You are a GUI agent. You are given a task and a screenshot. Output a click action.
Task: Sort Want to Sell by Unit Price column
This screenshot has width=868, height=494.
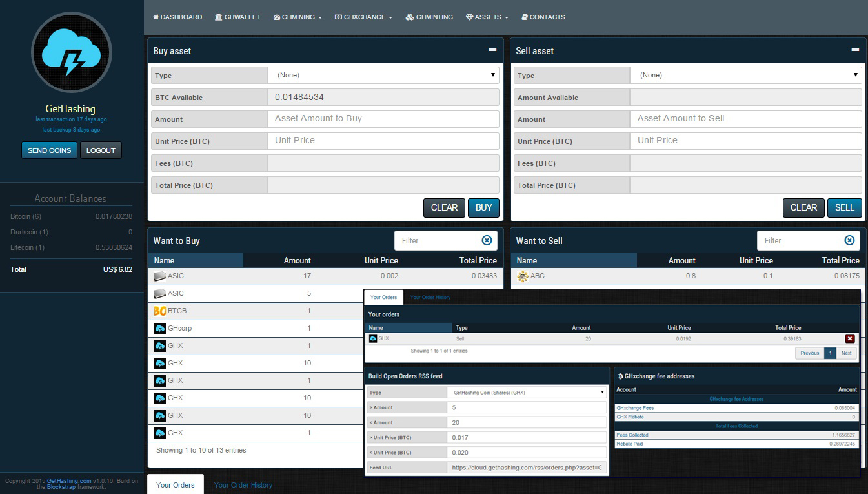point(756,260)
